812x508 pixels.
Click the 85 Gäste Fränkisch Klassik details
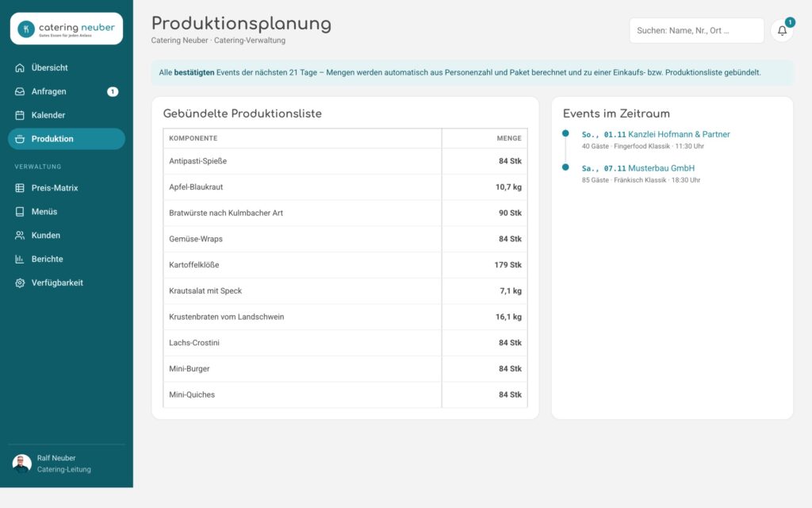[x=641, y=180]
